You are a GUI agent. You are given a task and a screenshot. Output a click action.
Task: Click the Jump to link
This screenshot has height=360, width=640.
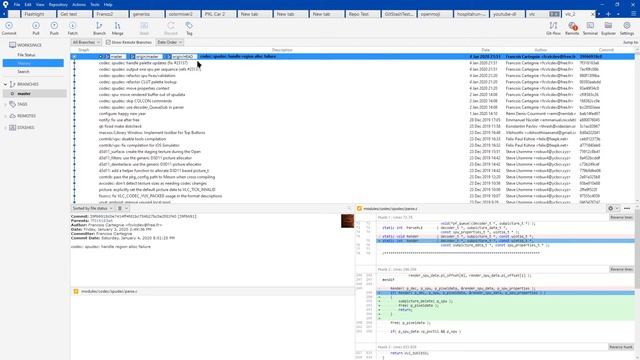coord(630,42)
